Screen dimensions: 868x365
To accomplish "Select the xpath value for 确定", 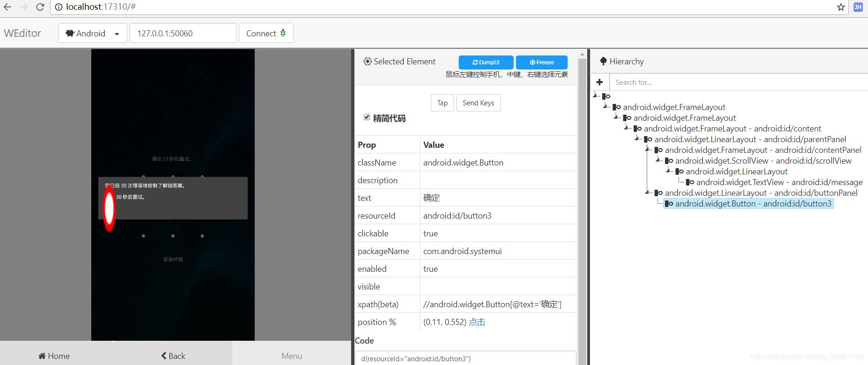I will coord(492,304).
